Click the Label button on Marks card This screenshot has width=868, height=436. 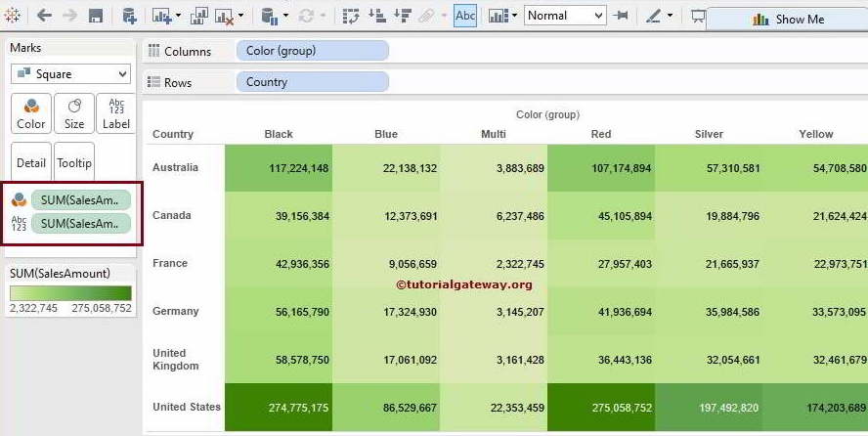[116, 113]
